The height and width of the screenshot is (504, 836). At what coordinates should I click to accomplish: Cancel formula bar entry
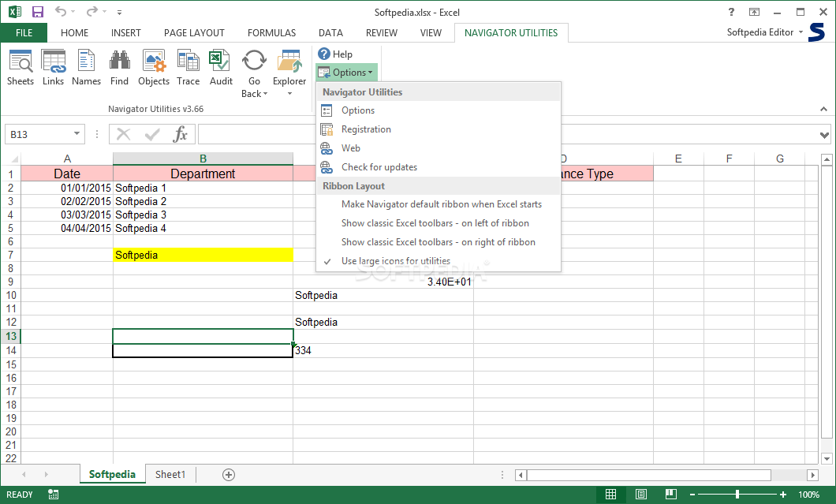coord(124,134)
